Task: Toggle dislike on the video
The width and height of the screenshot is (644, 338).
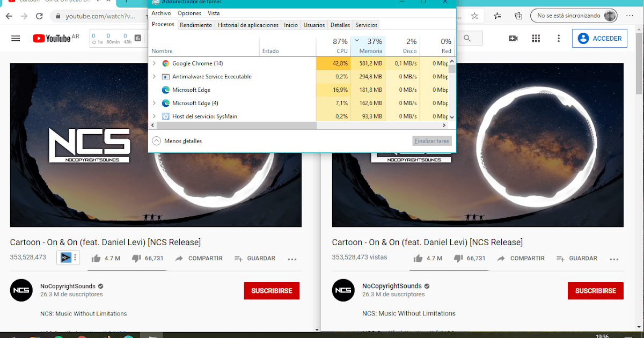Action: tap(136, 258)
